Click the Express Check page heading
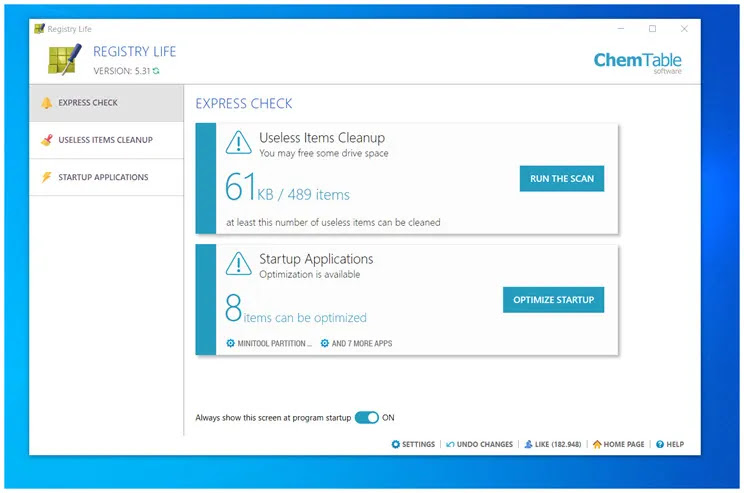The width and height of the screenshot is (744, 493). [244, 103]
